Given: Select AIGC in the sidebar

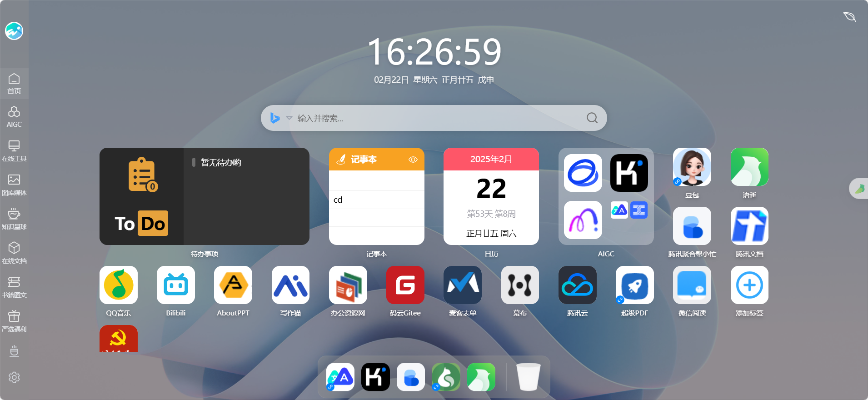Looking at the screenshot, I should pyautogui.click(x=14, y=117).
